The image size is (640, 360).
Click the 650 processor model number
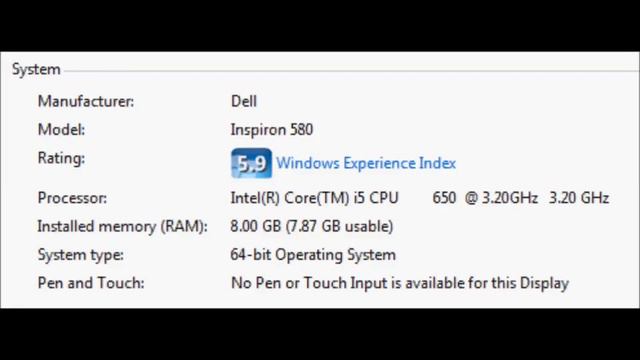[x=444, y=198]
